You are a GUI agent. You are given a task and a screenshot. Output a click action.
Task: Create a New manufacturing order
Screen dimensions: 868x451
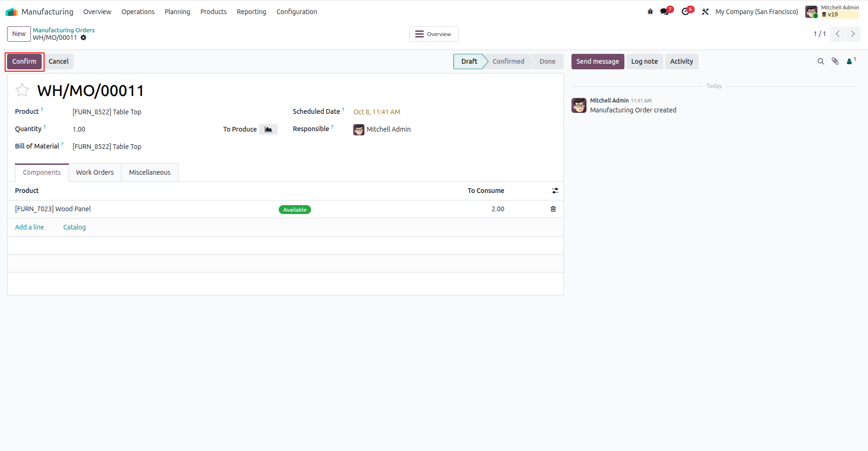point(19,34)
